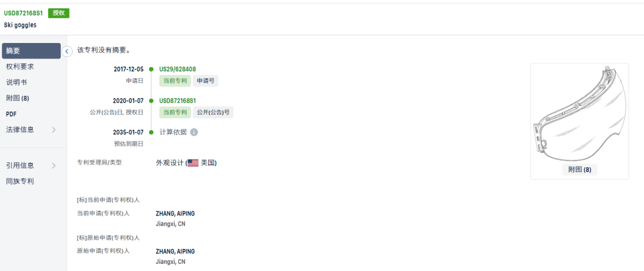Click the info icon beside 计算依据
Image resolution: width=644 pixels, height=271 pixels.
point(194,133)
